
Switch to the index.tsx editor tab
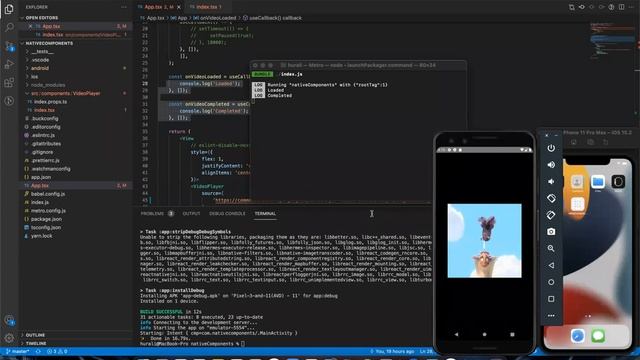(x=208, y=7)
